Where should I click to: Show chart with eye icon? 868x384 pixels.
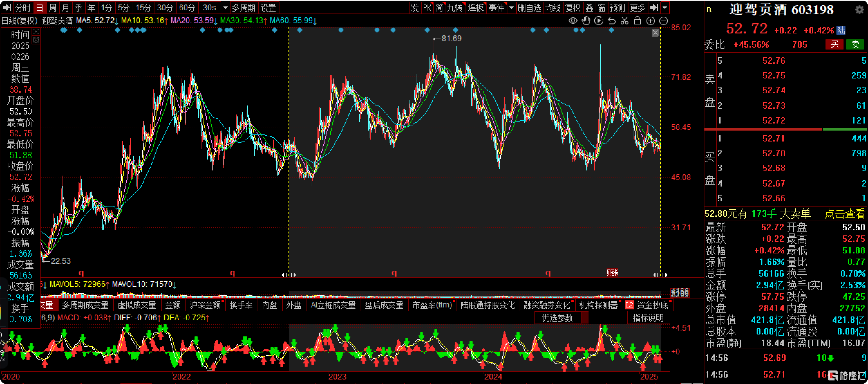573,21
